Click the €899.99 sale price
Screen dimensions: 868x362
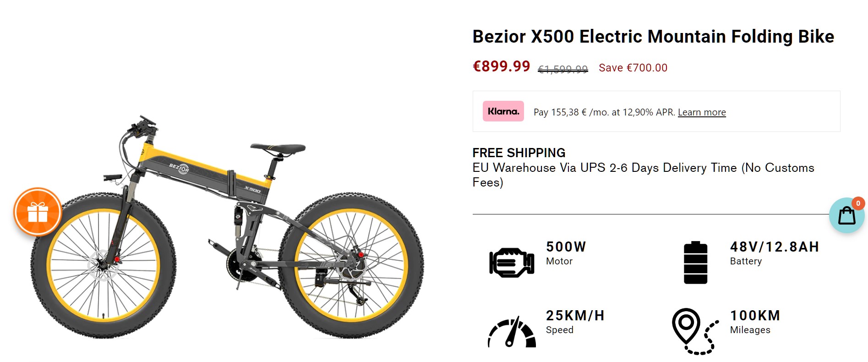(x=501, y=66)
